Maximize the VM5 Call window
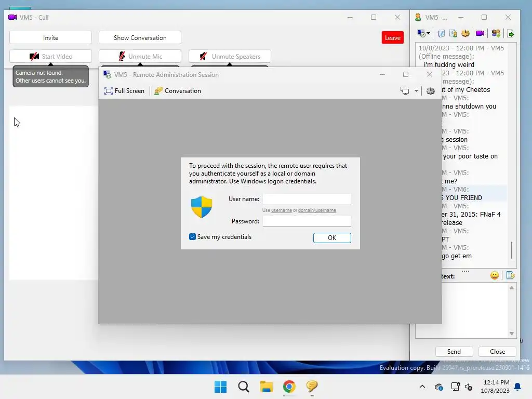 tap(374, 17)
